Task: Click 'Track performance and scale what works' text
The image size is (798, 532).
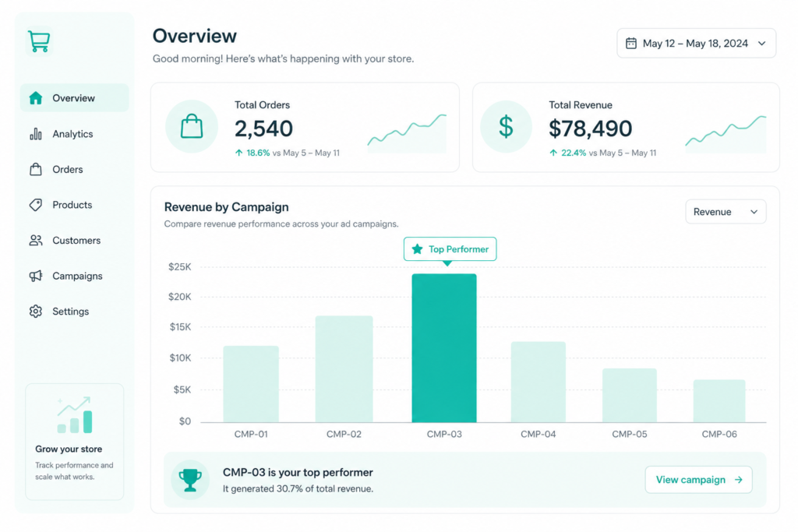Action: (x=74, y=471)
